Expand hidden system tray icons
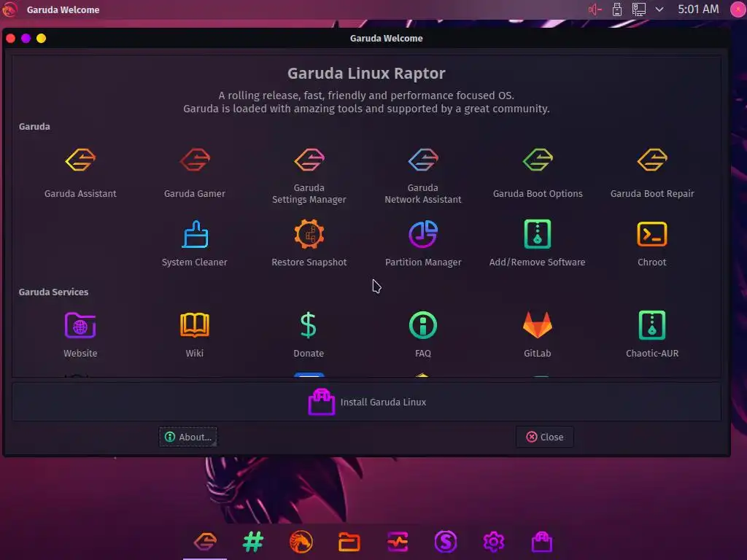 coord(659,9)
